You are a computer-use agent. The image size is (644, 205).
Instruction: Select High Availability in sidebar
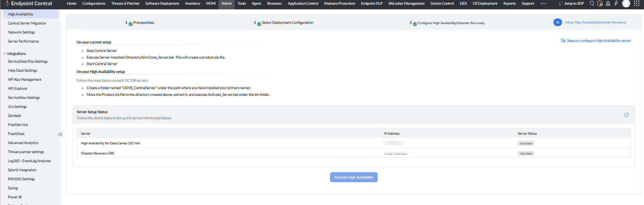[x=31, y=14]
